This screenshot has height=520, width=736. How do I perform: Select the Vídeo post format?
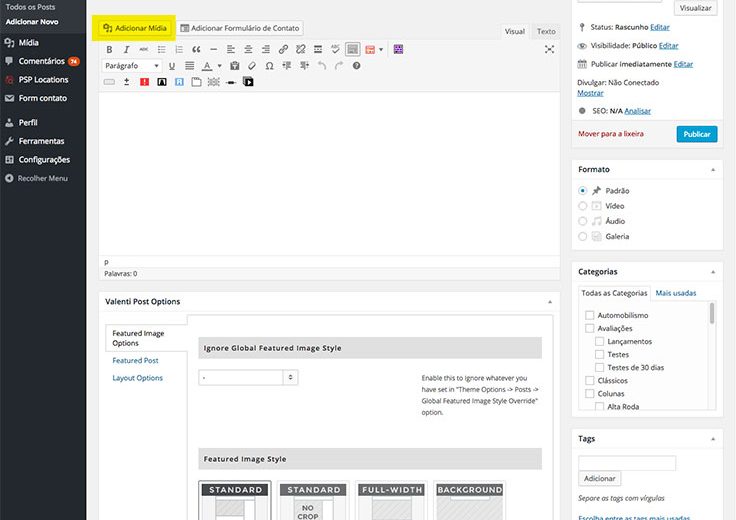click(583, 206)
